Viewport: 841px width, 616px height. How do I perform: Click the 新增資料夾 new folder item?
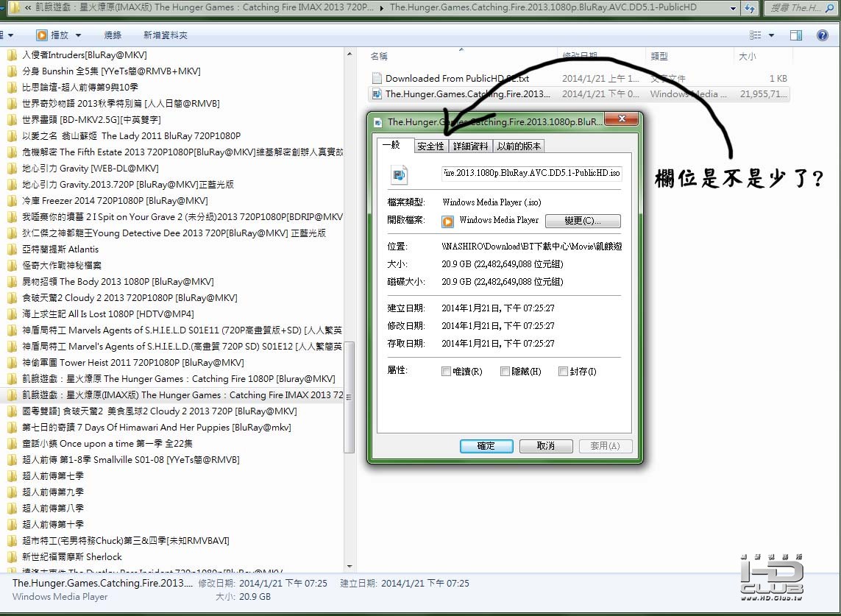click(x=166, y=35)
